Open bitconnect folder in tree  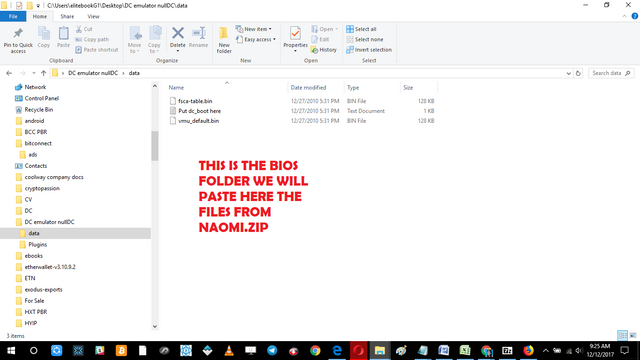(x=38, y=143)
